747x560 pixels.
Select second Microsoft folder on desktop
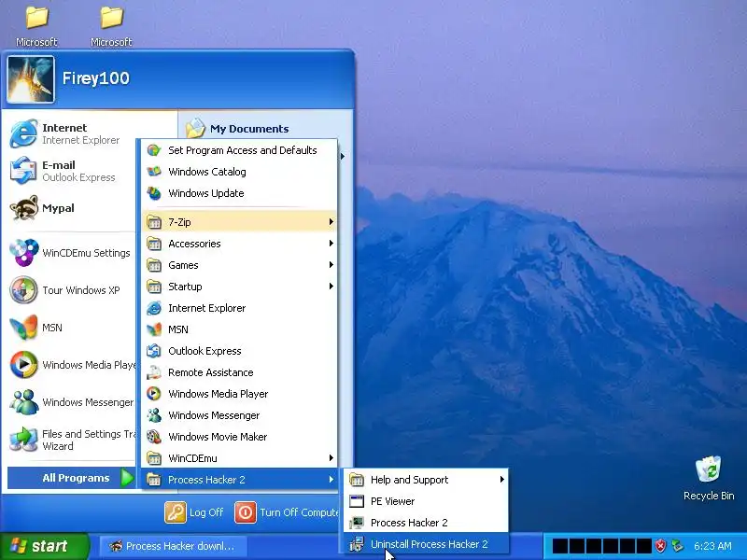[x=111, y=26]
